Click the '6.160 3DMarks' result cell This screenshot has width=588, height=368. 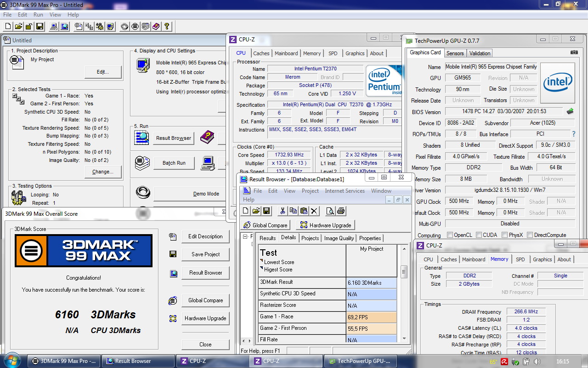click(371, 283)
